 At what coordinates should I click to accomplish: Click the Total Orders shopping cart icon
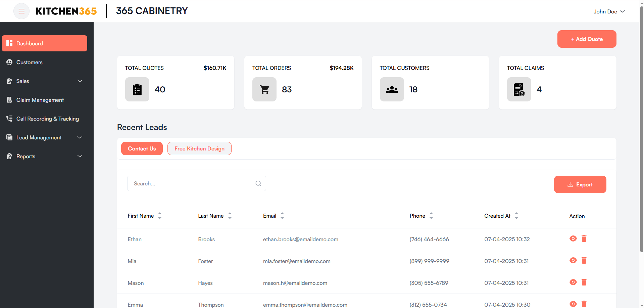click(264, 89)
